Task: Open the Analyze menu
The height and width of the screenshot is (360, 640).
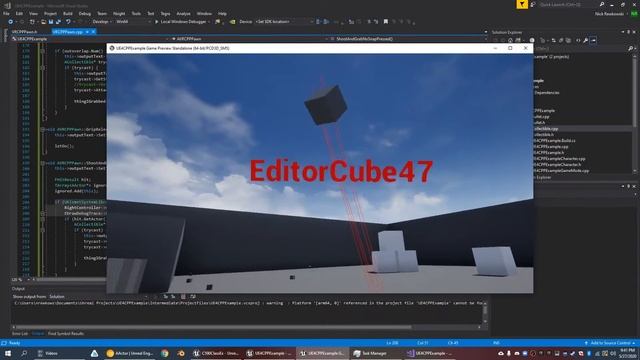Action: [x=183, y=13]
